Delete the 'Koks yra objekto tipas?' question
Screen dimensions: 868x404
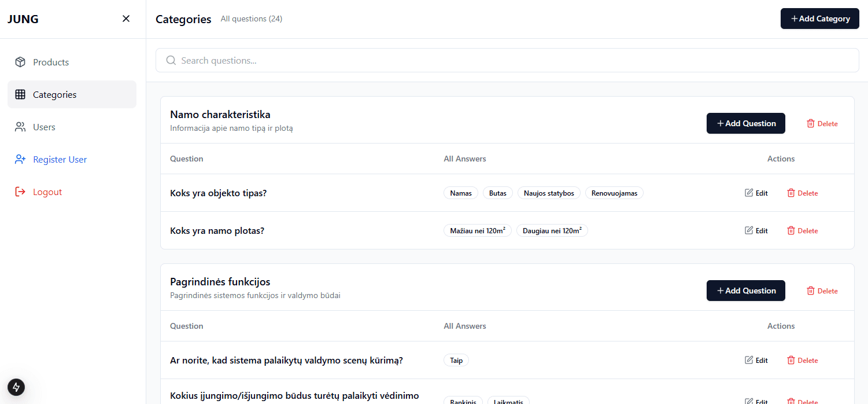(x=802, y=193)
